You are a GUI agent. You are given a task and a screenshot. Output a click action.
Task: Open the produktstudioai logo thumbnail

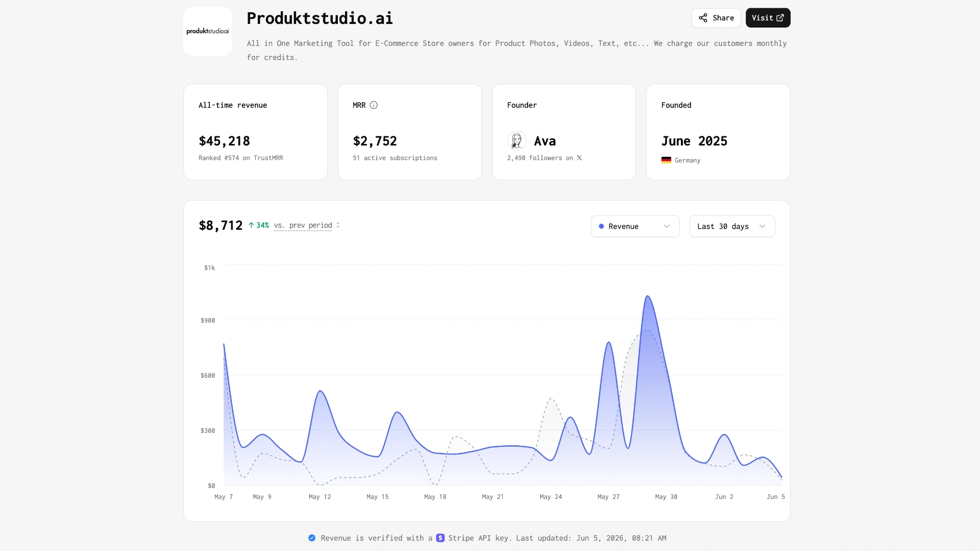click(208, 31)
